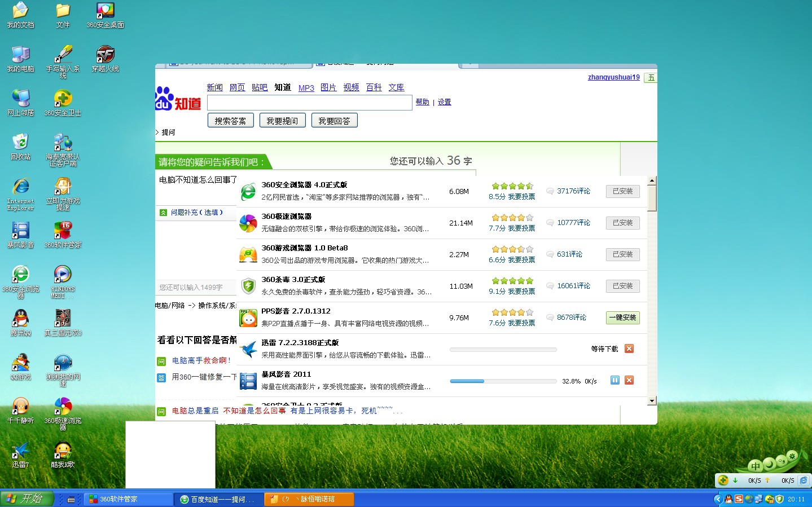
Task: Open the 360软件管家 desktop shortcut
Action: [63, 235]
